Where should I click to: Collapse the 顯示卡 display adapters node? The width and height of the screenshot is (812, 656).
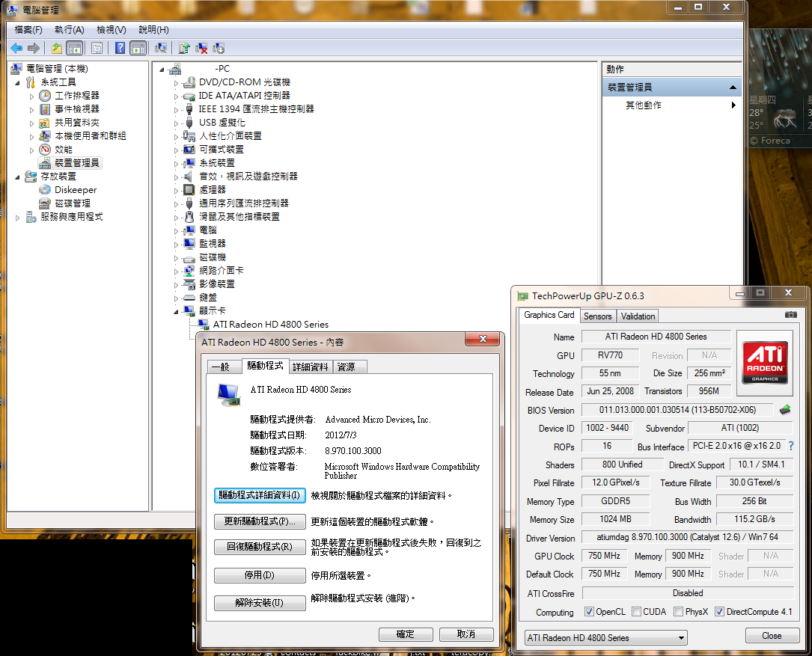[x=176, y=312]
